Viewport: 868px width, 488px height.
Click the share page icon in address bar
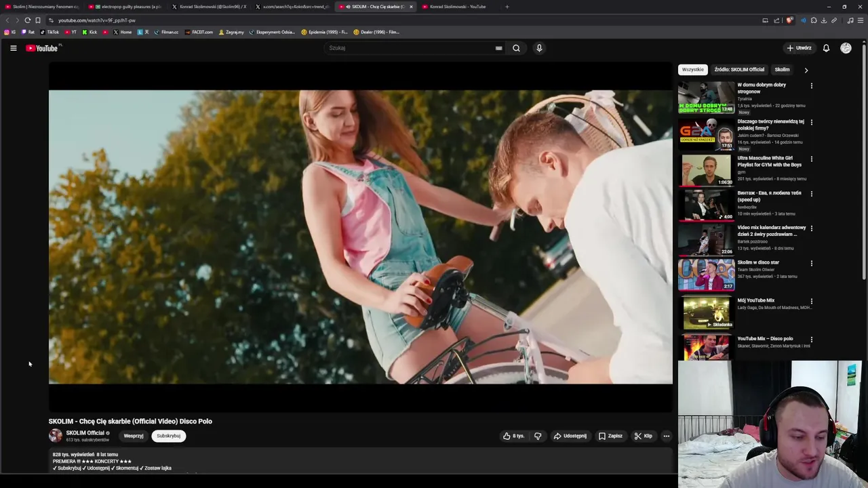pyautogui.click(x=776, y=20)
